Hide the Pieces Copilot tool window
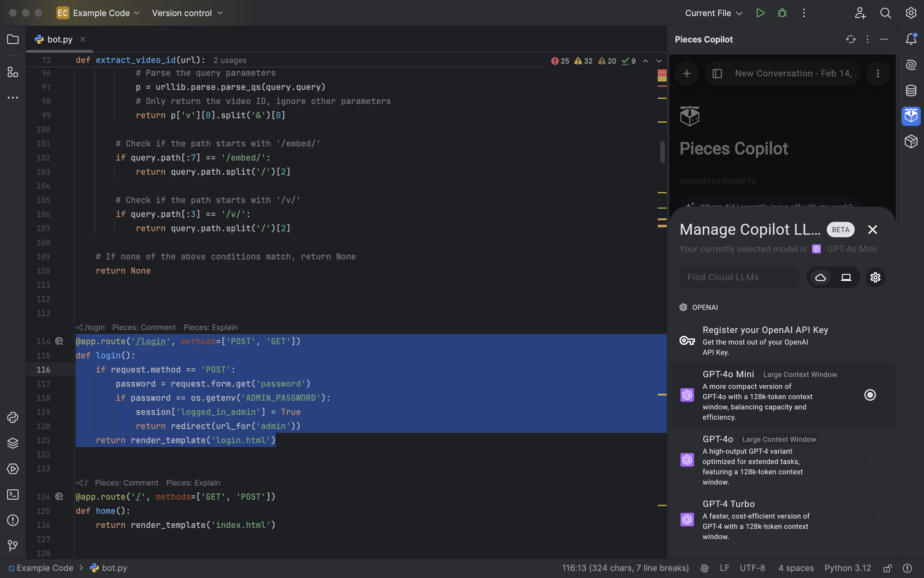 point(884,39)
